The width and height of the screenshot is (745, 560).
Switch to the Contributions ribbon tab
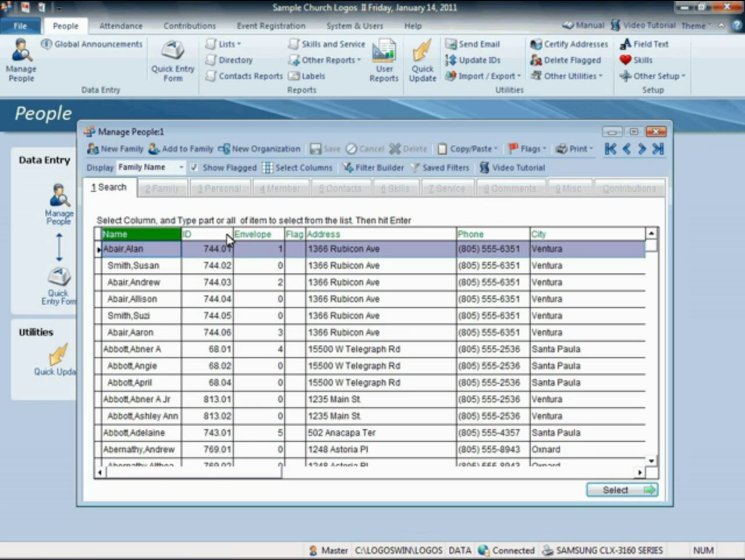pyautogui.click(x=190, y=26)
